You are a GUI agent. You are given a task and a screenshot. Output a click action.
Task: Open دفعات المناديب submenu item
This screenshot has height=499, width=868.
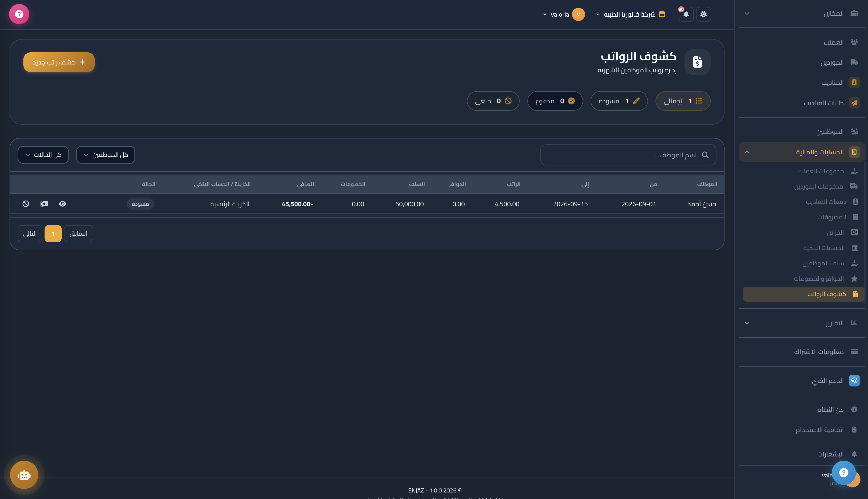(x=803, y=202)
